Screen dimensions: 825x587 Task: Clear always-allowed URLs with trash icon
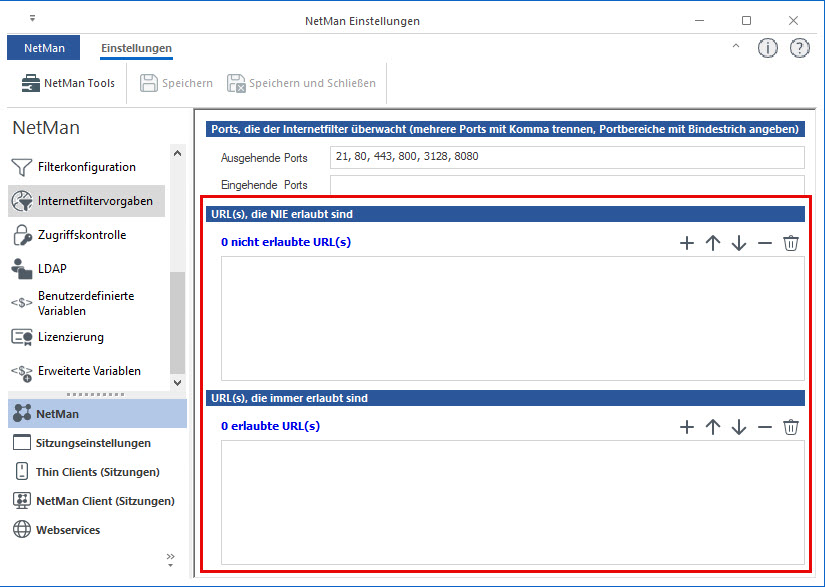click(x=790, y=427)
